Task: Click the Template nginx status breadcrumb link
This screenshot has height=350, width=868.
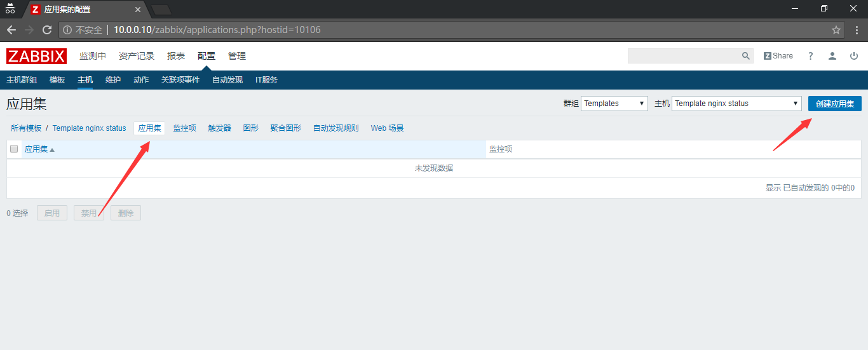Action: click(90, 128)
